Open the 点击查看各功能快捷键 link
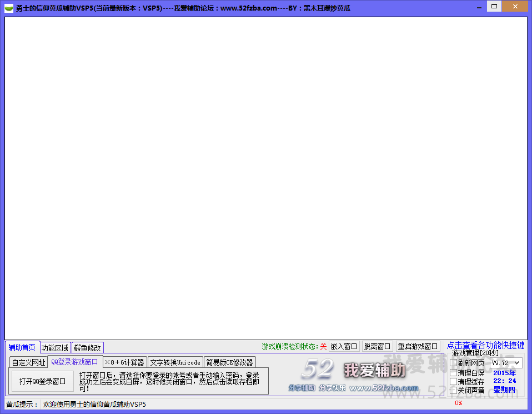532x414 pixels. 485,346
